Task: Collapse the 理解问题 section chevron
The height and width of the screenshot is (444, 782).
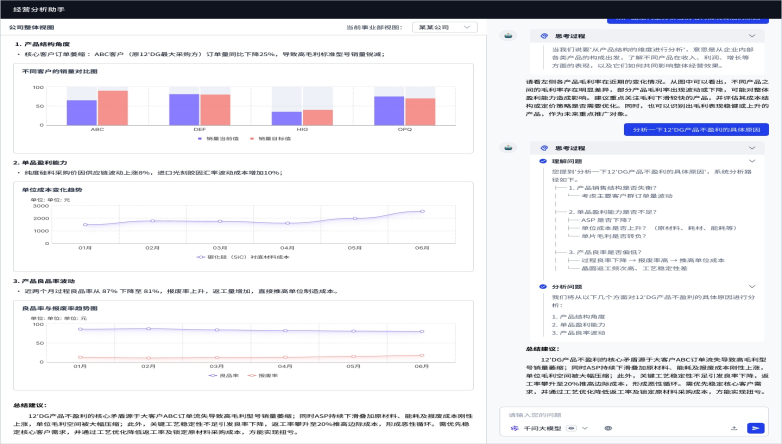Action: (750, 160)
